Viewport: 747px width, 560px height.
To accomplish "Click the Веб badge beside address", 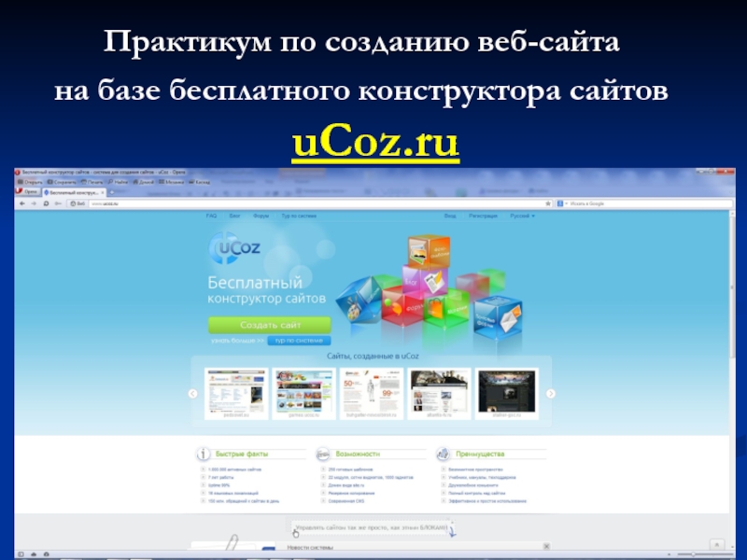I will coord(78,203).
